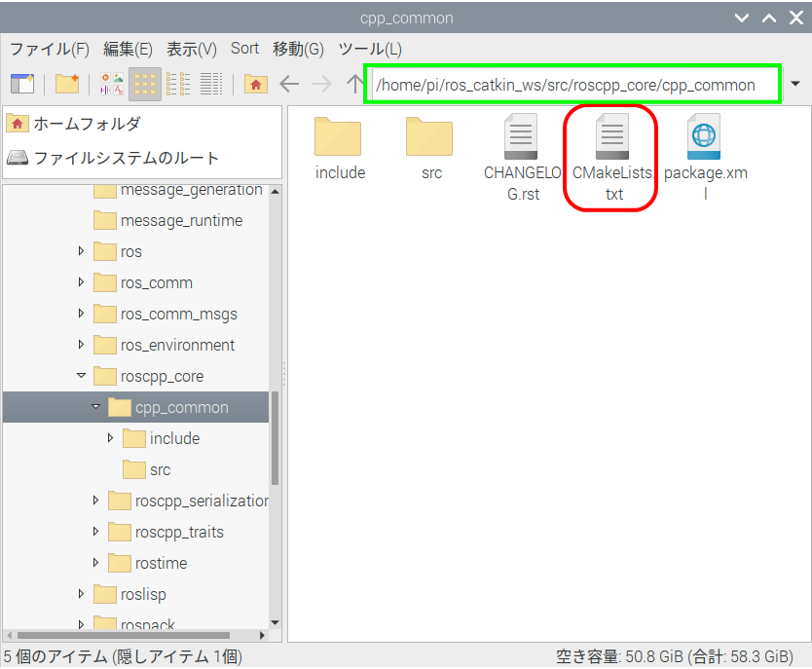Collapse the cpp_common tree node

pyautogui.click(x=95, y=406)
